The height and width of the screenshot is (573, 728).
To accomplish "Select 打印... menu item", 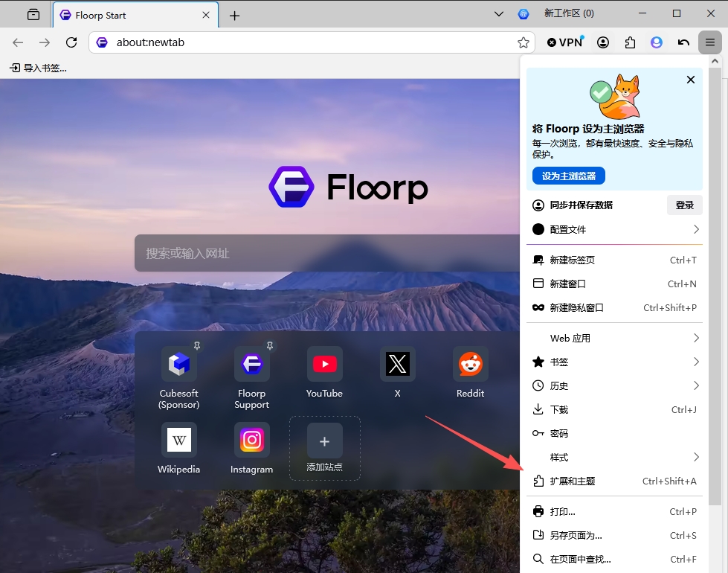I will click(x=614, y=512).
